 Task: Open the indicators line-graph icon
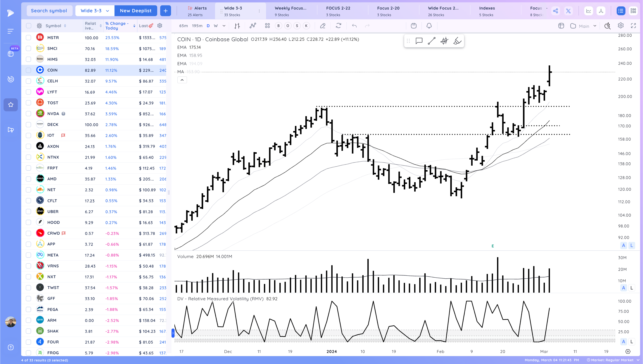[253, 26]
